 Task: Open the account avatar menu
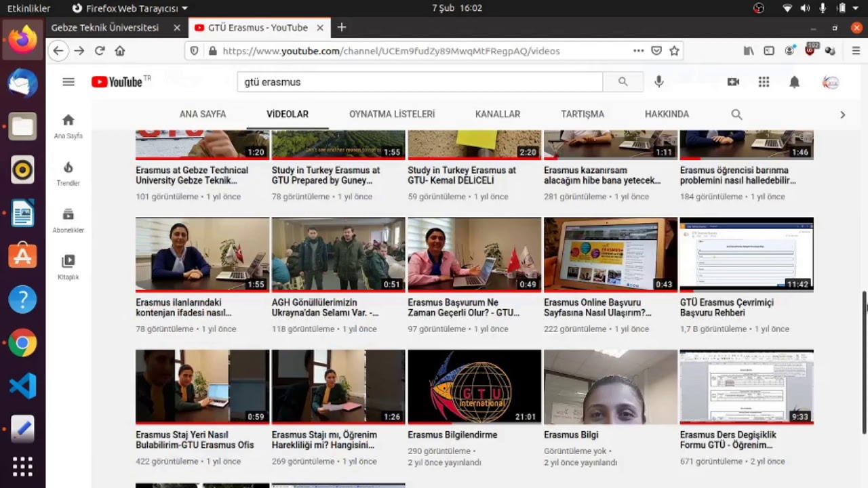click(x=831, y=82)
